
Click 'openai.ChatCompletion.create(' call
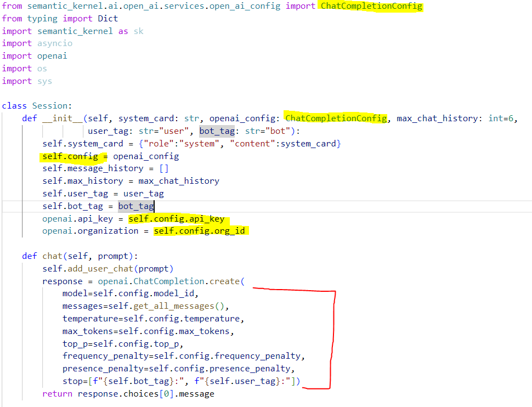pyautogui.click(x=171, y=281)
